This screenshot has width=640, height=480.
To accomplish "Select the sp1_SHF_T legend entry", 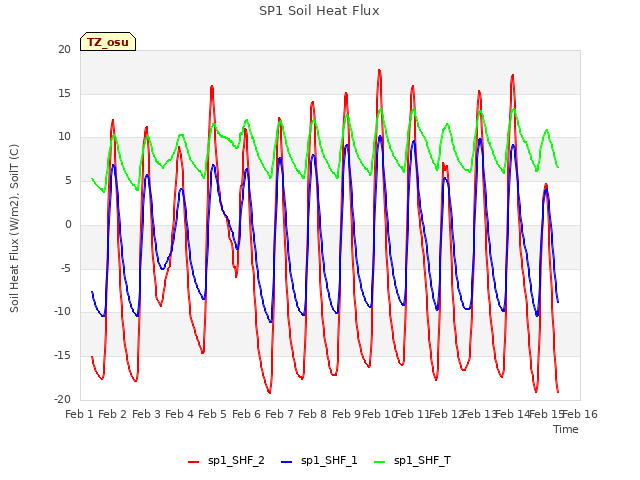I will (x=412, y=461).
